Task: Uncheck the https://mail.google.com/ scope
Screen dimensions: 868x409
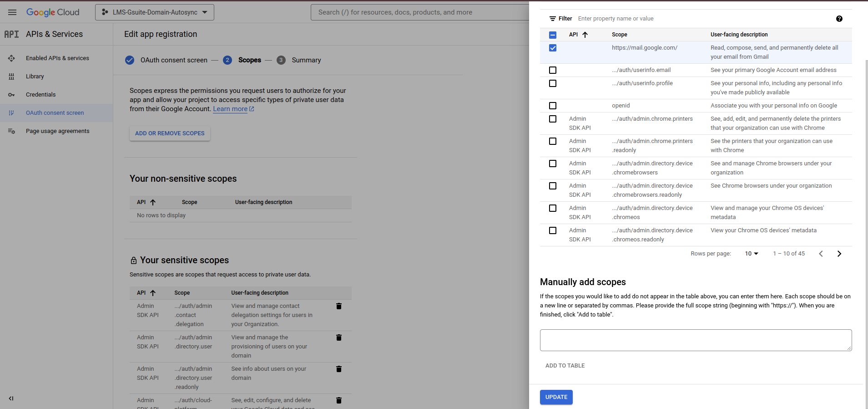Action: coord(553,48)
